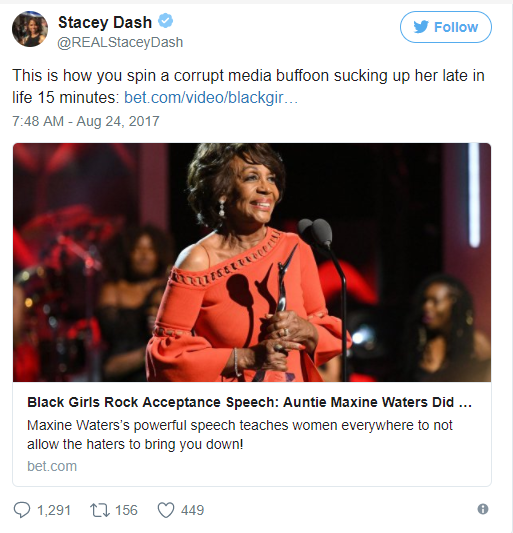Viewport: 513px width, 533px height.
Task: Like the tweet with heart icon
Action: coord(166,510)
